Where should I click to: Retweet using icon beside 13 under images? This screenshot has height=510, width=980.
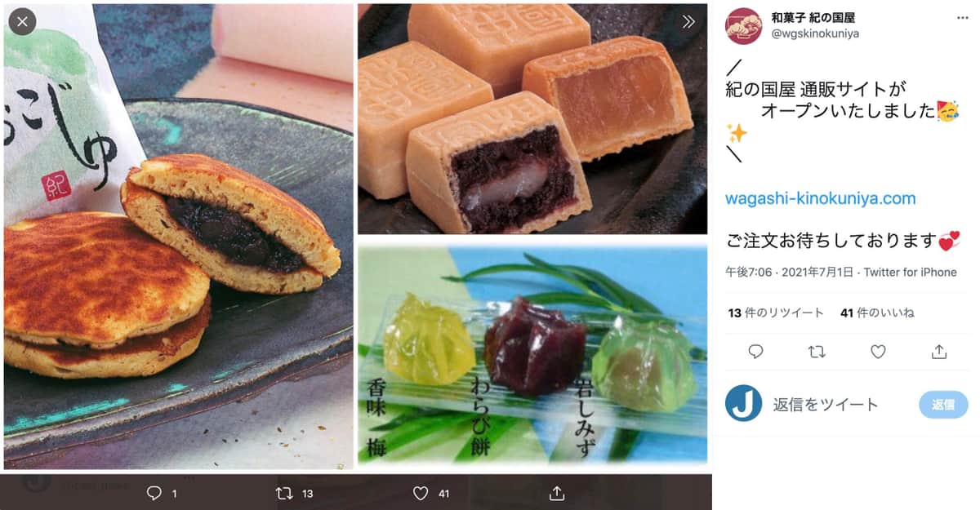click(284, 493)
